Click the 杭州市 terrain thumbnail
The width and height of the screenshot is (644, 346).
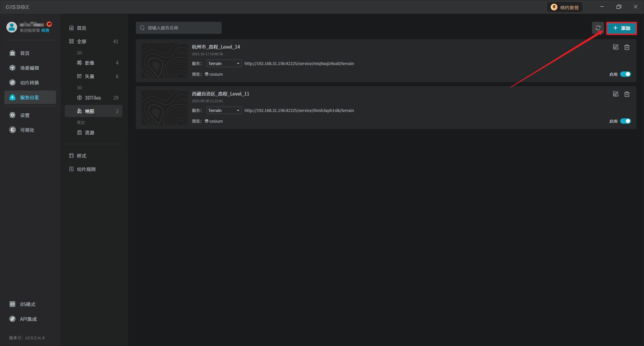(x=164, y=61)
